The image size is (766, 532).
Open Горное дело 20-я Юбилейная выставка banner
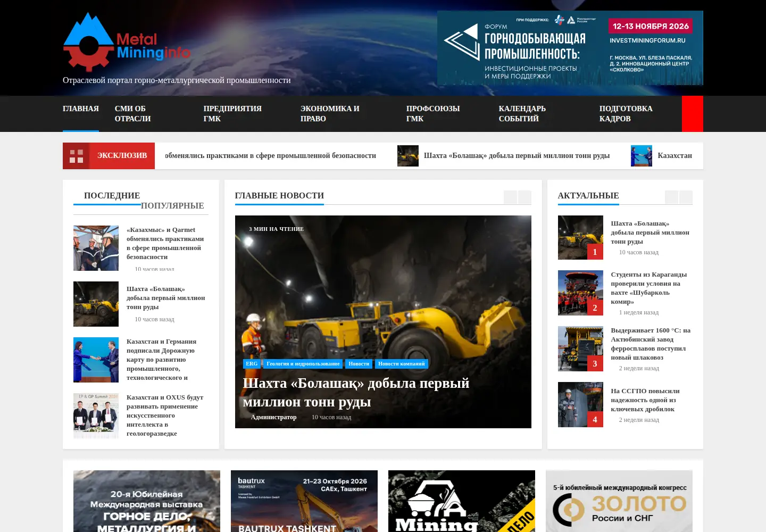coord(147,501)
